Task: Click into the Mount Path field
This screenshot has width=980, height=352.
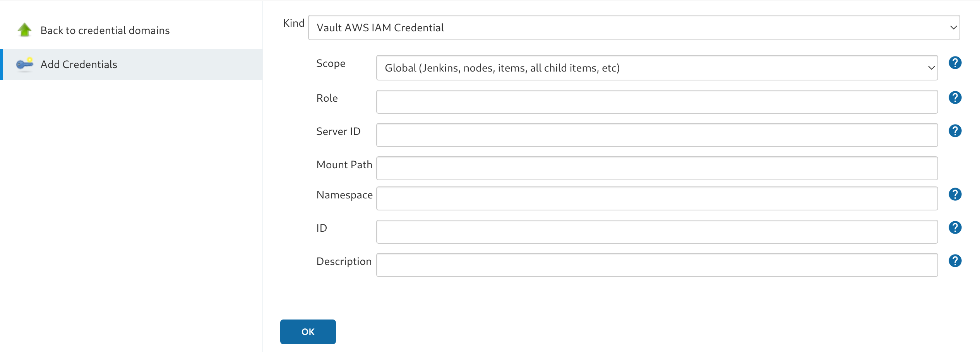Action: (657, 168)
